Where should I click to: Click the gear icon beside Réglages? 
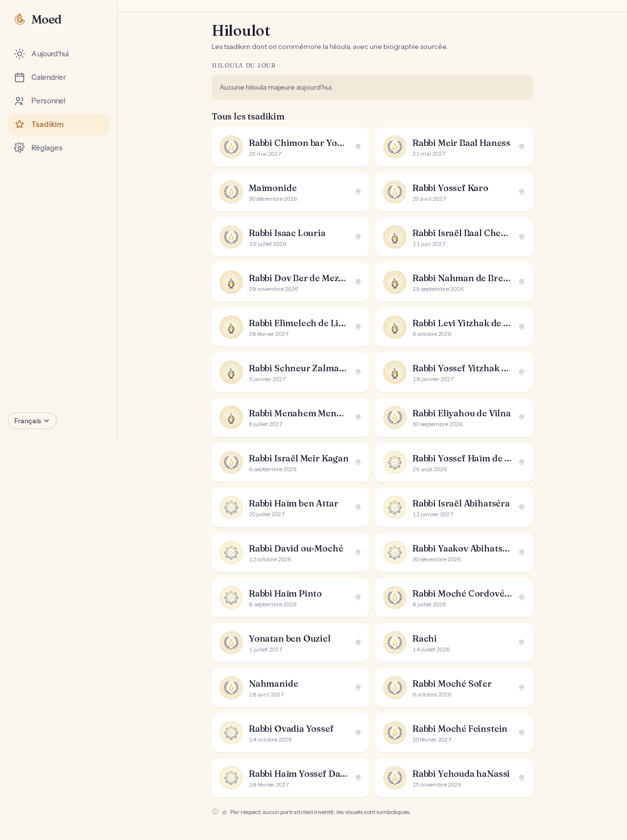[20, 148]
